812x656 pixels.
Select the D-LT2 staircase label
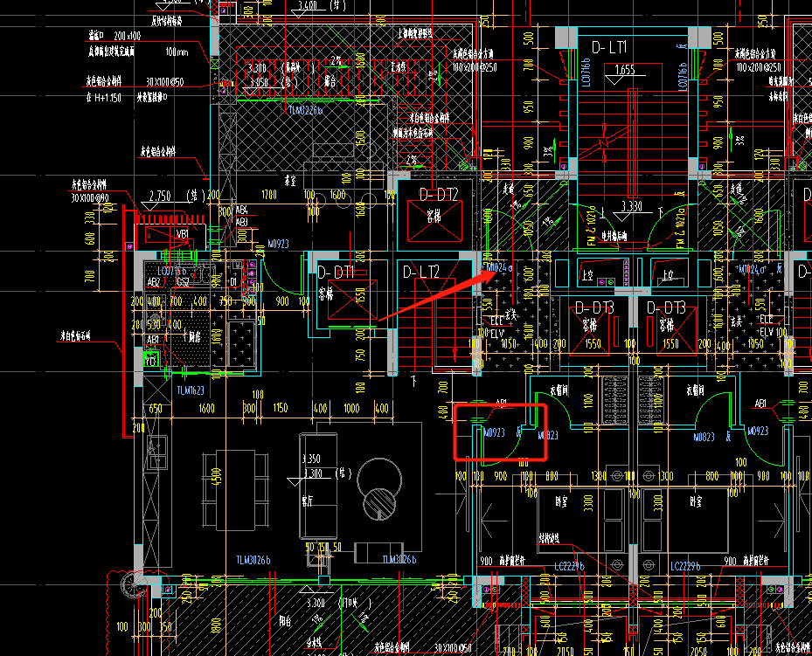421,273
